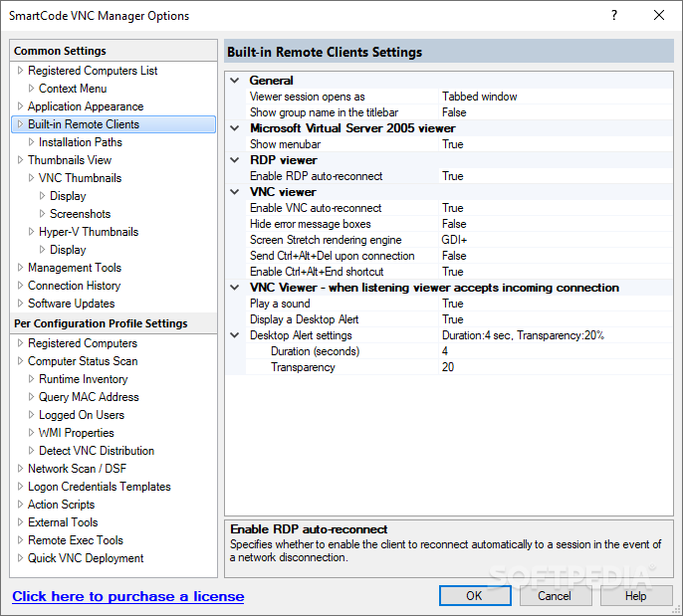The width and height of the screenshot is (683, 616).
Task: Toggle Hide error message boxes value
Action: click(556, 224)
